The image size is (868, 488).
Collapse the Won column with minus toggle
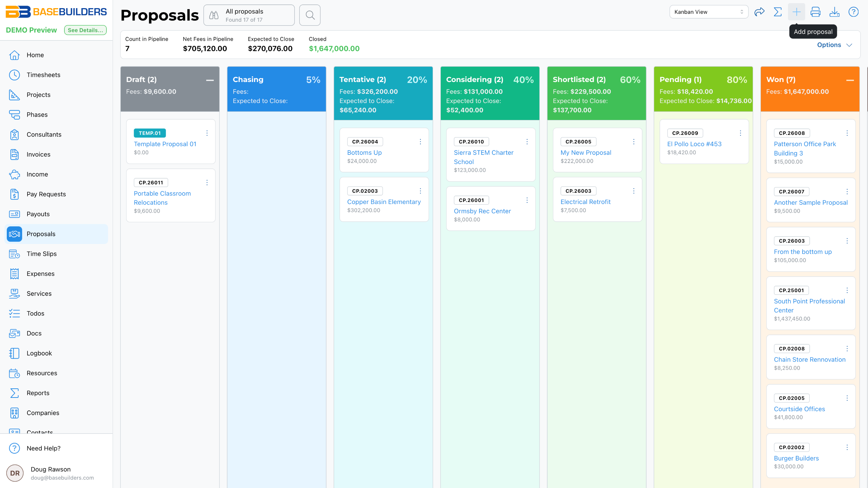[850, 80]
